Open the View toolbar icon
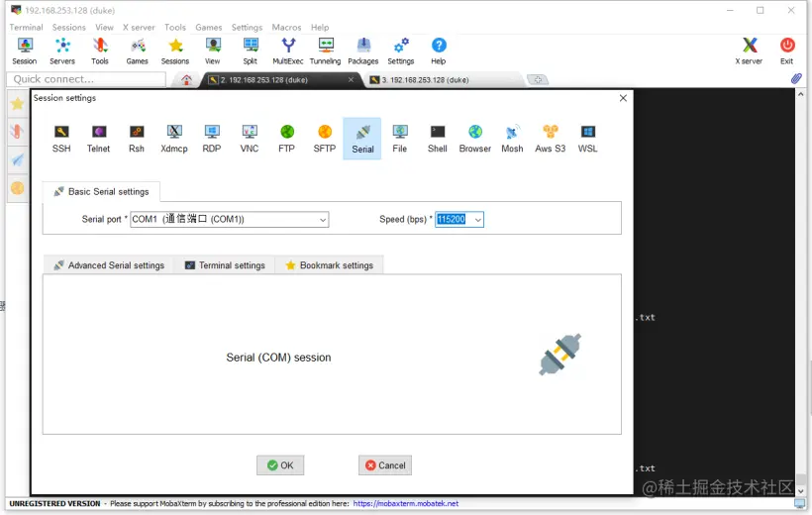Screen dimensions: 812x515 212,51
